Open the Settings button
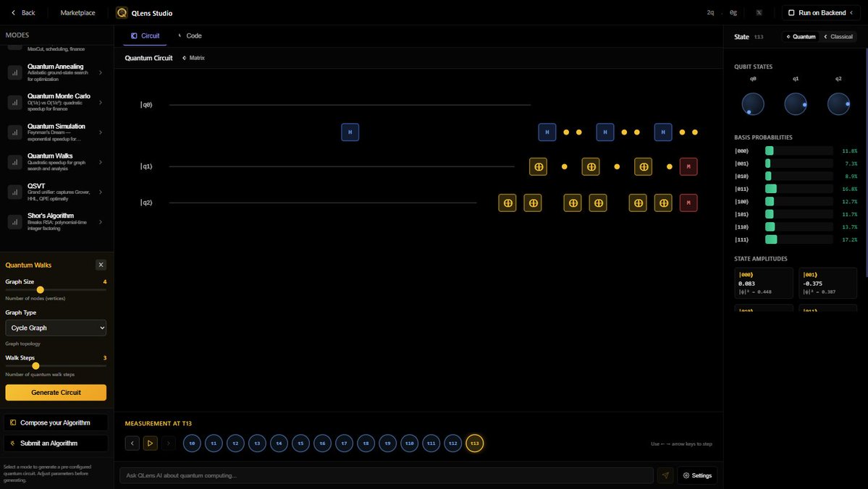This screenshot has height=489, width=868. point(697,475)
